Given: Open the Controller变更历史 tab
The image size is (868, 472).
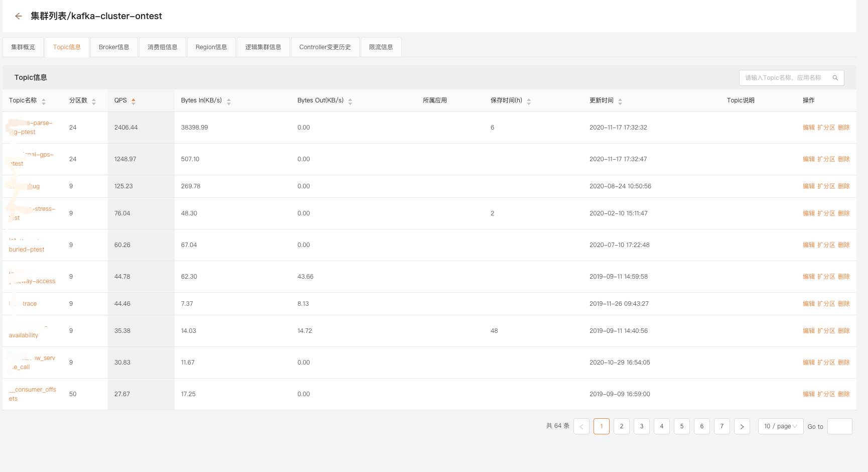Looking at the screenshot, I should tap(325, 47).
